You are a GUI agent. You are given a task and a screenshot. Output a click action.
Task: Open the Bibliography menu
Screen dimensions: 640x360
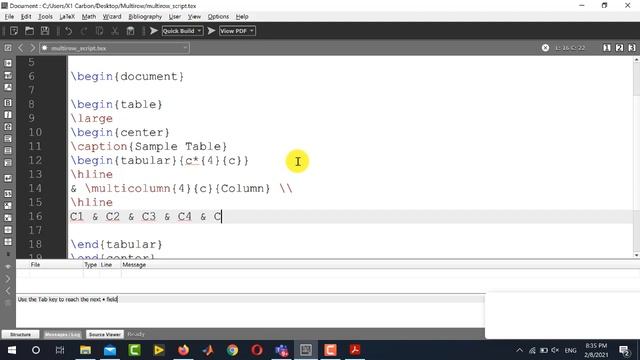tap(145, 17)
